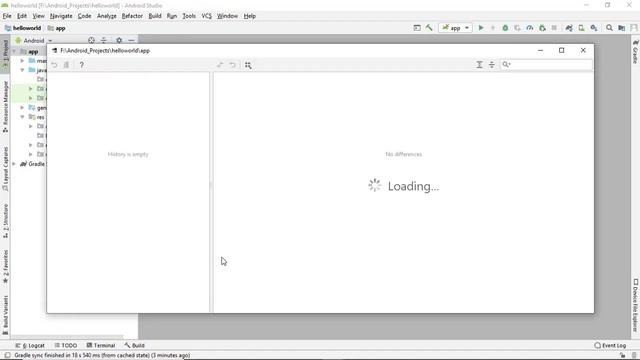Open the Tools menu
This screenshot has height=360, width=640.
[x=189, y=16]
